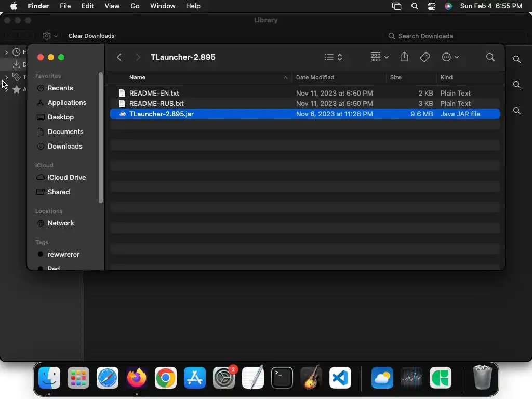This screenshot has width=532, height=399.
Task: Select the Downloads icon in Library sidebar
Action: click(x=16, y=64)
